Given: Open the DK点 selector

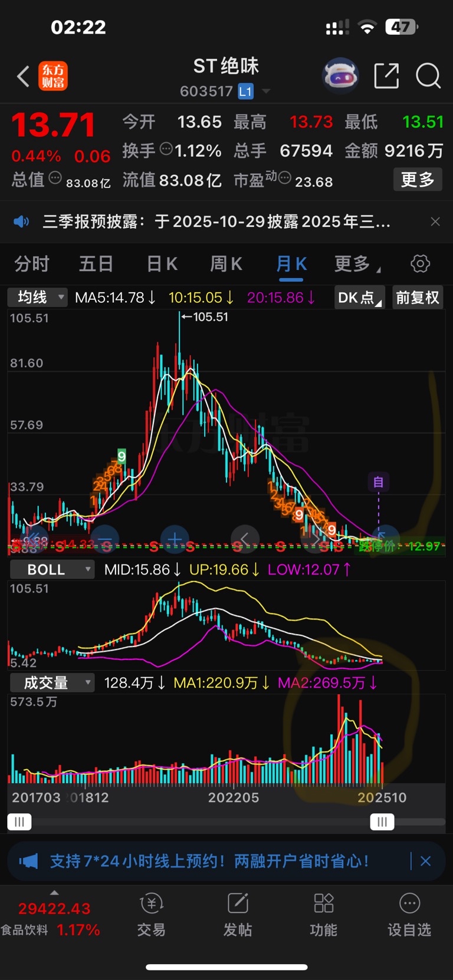Looking at the screenshot, I should (359, 298).
